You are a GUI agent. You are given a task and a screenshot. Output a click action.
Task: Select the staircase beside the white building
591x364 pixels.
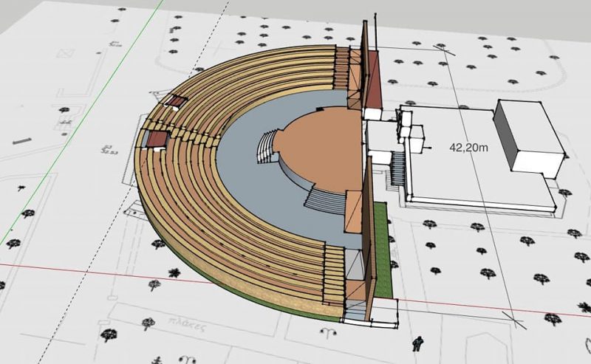pyautogui.click(x=397, y=168)
